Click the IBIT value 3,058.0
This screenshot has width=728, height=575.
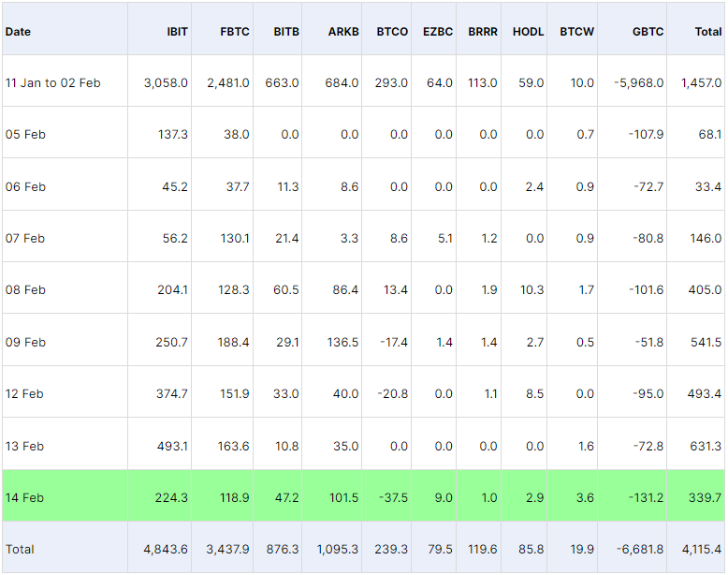pos(166,82)
